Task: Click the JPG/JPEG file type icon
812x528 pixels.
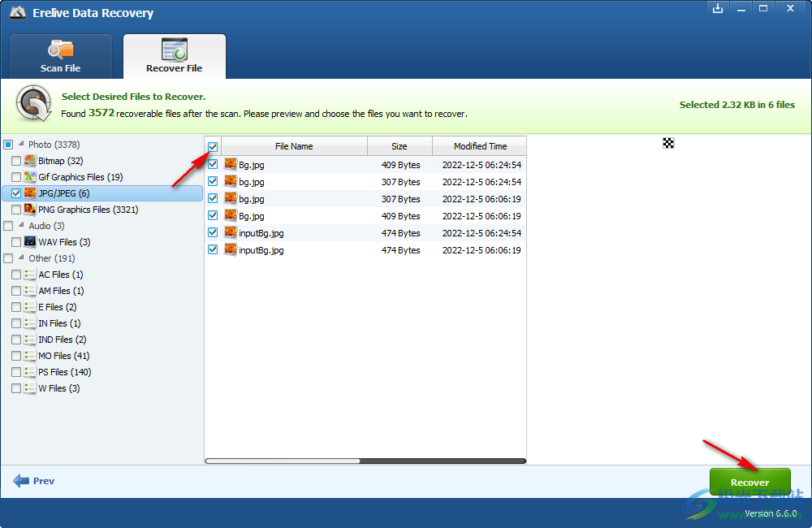Action: (x=30, y=193)
